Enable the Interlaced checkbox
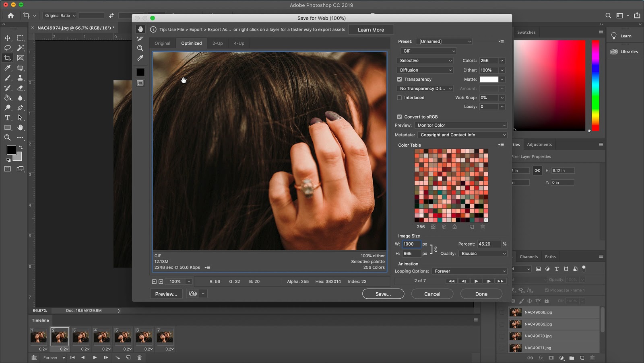Screen dimensions: 644x363 [399, 98]
